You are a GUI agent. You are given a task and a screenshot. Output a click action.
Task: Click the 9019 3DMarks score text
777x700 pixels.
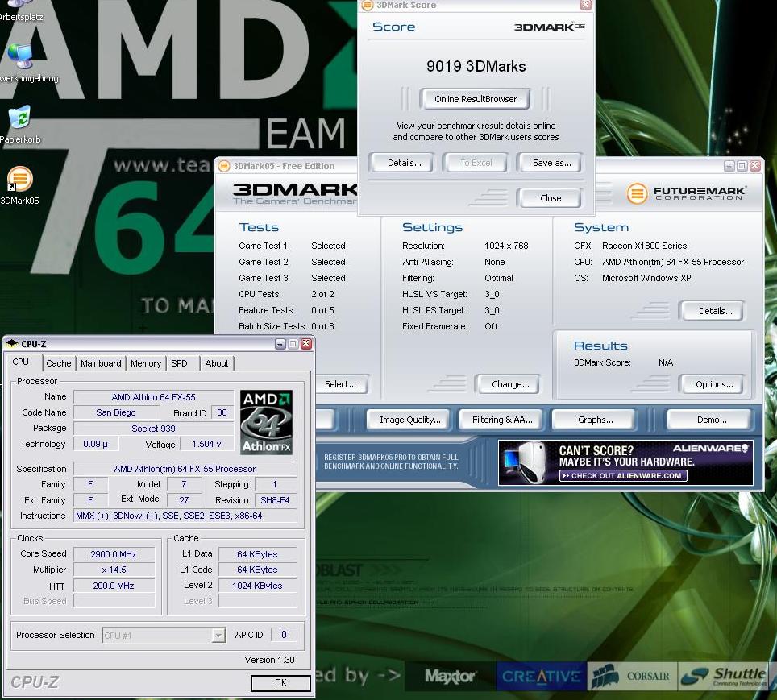coord(476,66)
